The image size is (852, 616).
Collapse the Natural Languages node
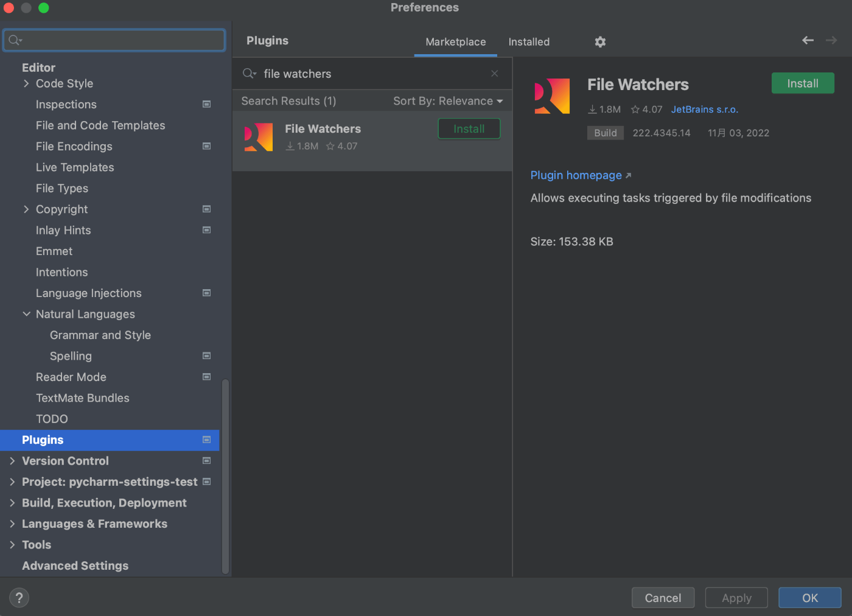click(26, 314)
